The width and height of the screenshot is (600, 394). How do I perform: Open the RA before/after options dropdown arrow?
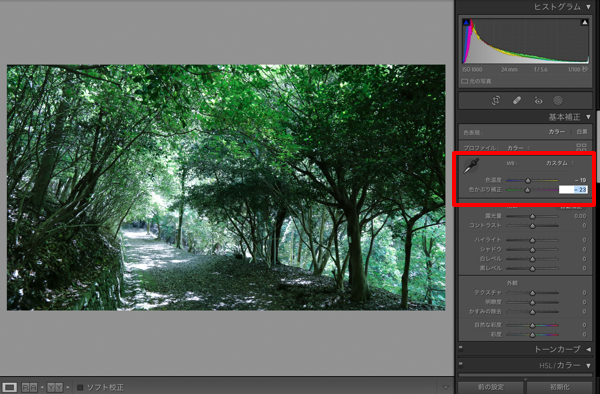tap(42, 387)
